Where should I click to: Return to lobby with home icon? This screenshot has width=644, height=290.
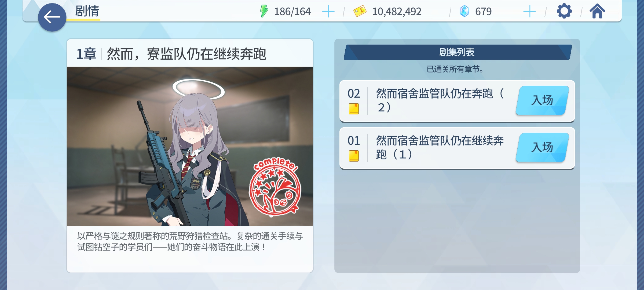[x=597, y=11]
